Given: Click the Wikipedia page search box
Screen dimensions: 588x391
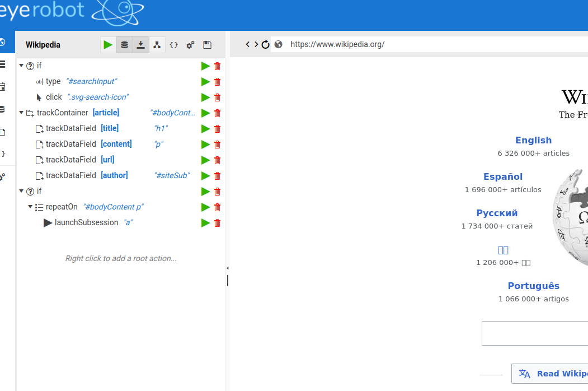Looking at the screenshot, I should tap(535, 333).
